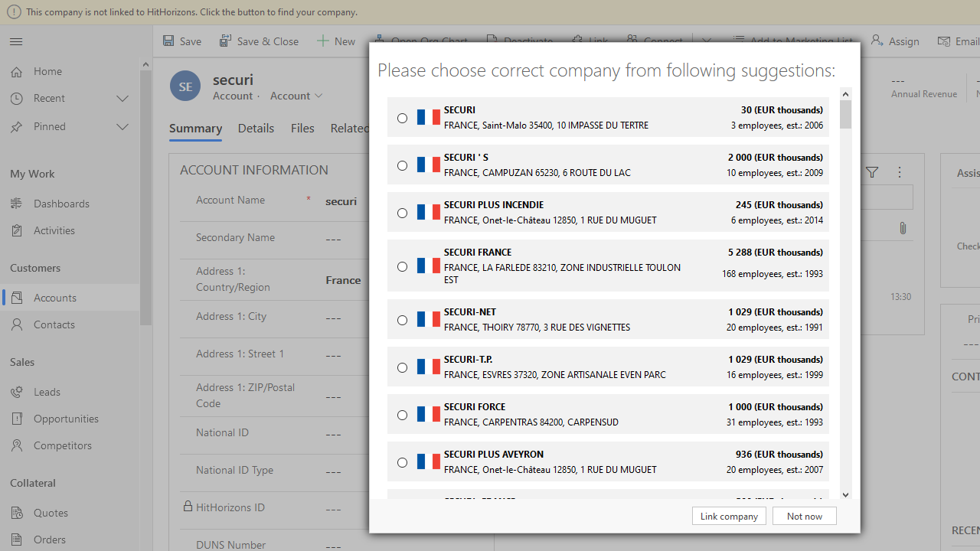Viewport: 980px width, 551px height.
Task: Switch to the Files tab
Action: [x=302, y=129]
